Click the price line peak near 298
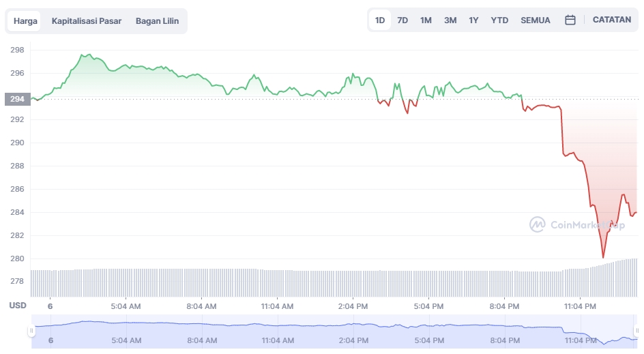 click(x=87, y=55)
